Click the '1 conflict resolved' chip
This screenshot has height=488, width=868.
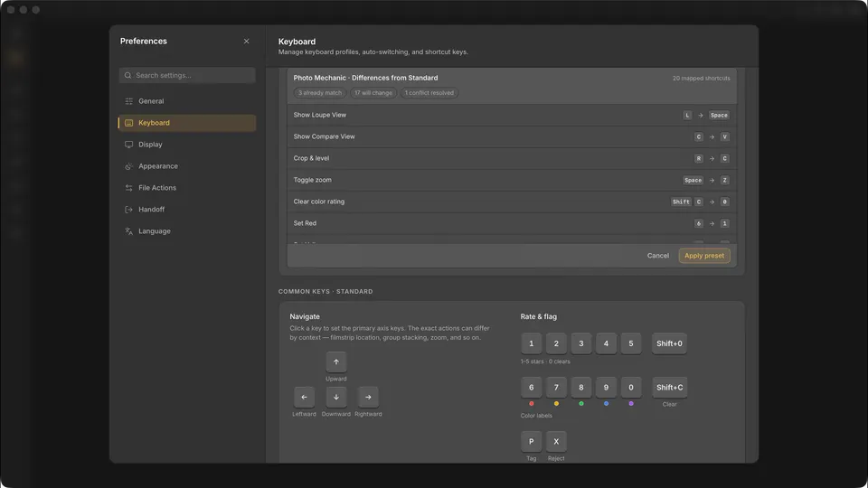(x=429, y=93)
